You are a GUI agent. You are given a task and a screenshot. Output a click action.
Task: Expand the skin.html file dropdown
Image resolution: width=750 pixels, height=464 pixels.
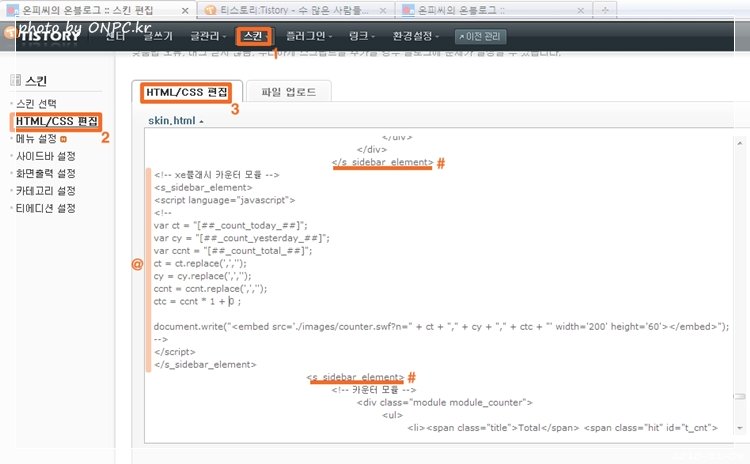click(176, 121)
